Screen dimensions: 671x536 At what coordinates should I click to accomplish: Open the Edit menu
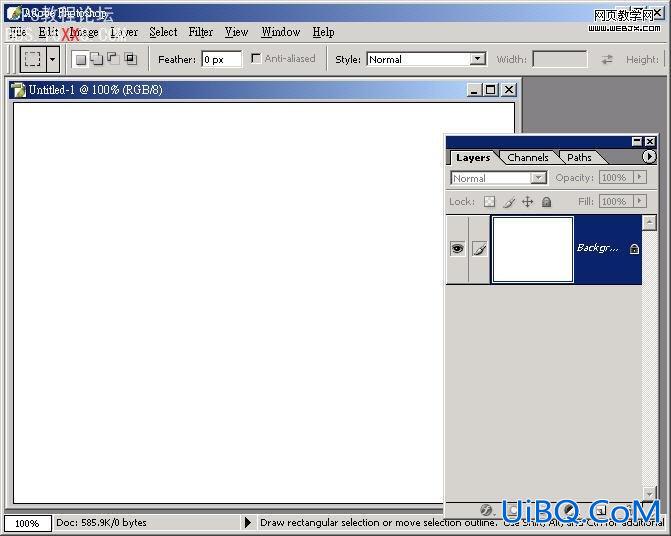click(48, 32)
